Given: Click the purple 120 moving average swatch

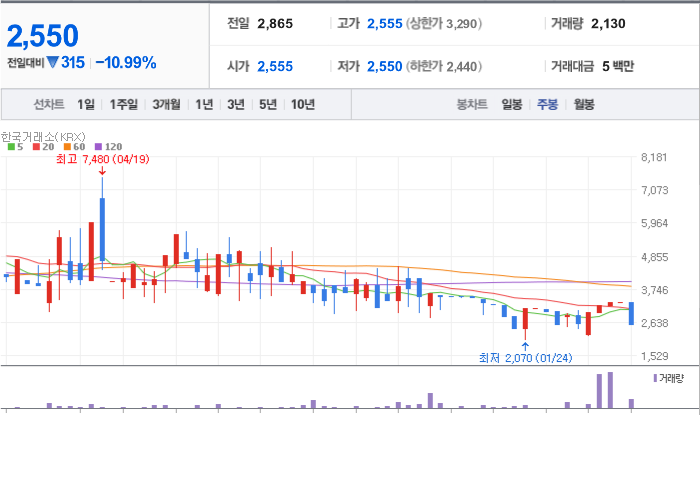Looking at the screenshot, I should coord(99,147).
